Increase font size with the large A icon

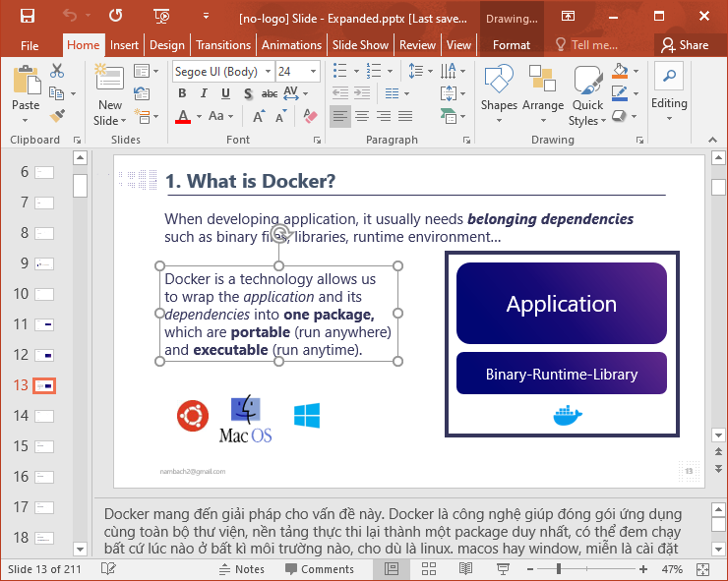coord(259,116)
